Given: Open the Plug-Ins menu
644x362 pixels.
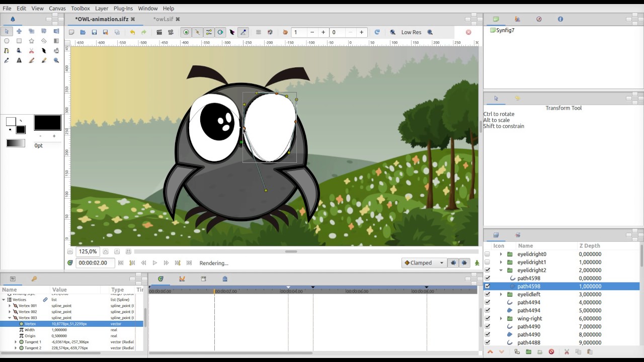Looking at the screenshot, I should coord(123,9).
